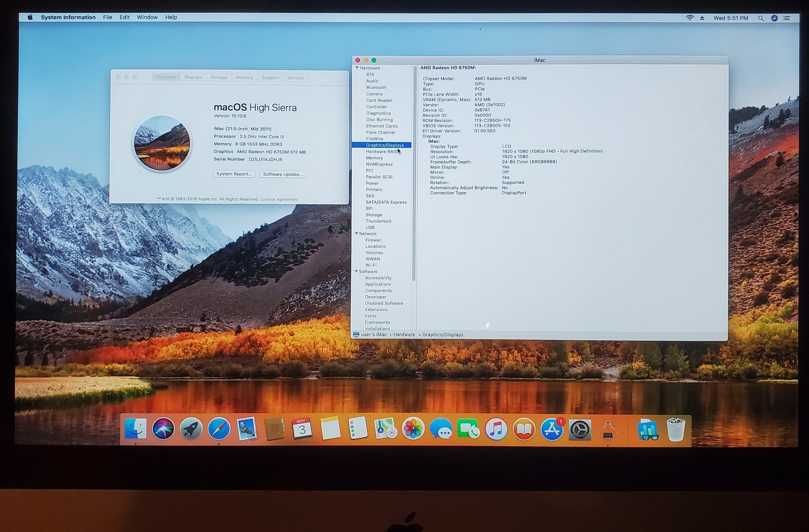This screenshot has width=809, height=532.
Task: Select Bluetooth in Hardware list
Action: 376,88
